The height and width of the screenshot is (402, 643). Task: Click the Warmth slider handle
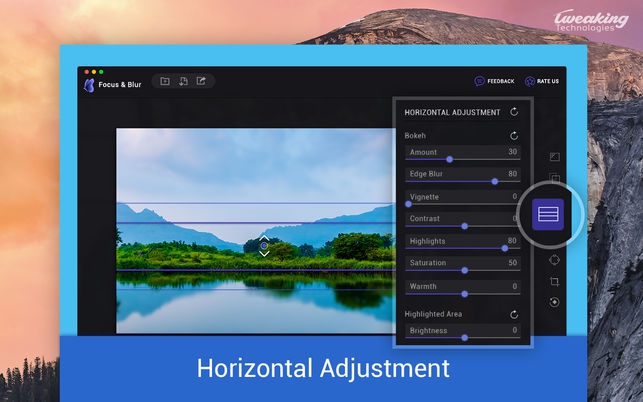465,294
